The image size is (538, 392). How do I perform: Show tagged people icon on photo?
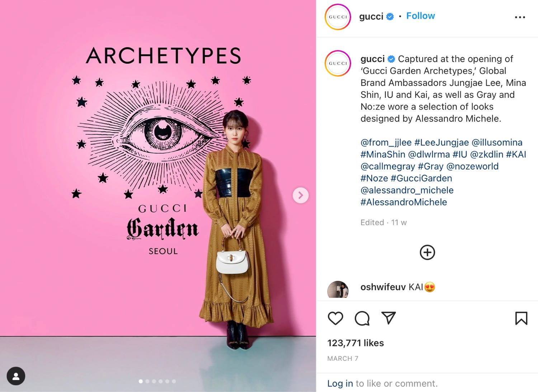pos(16,376)
